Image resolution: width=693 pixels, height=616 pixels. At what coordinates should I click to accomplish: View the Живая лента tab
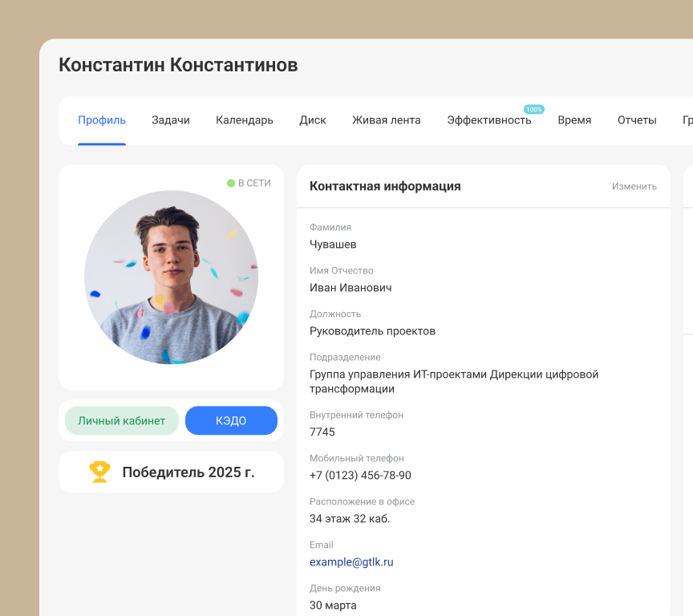coord(387,120)
